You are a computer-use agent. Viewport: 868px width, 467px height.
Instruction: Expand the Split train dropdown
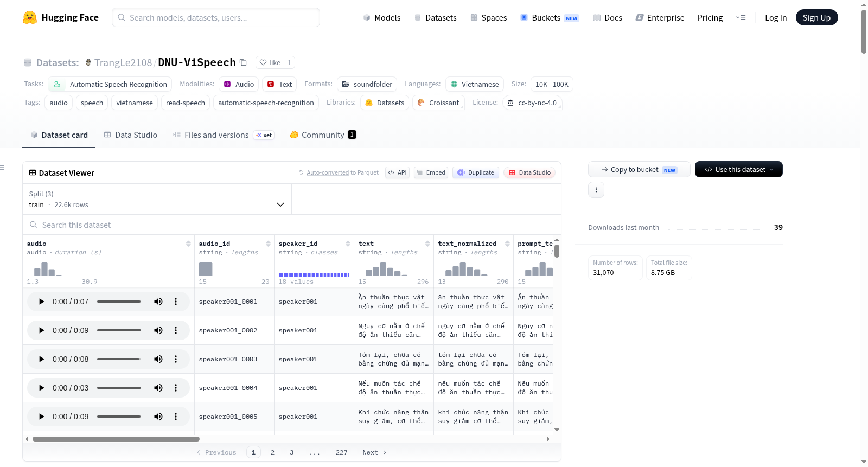click(x=157, y=199)
